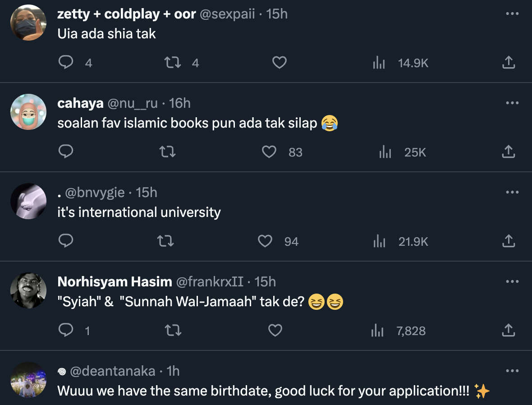Viewport: 532px width, 405px height.
Task: View analytics on Norhisyam's 7,828 views tweet
Action: [378, 331]
